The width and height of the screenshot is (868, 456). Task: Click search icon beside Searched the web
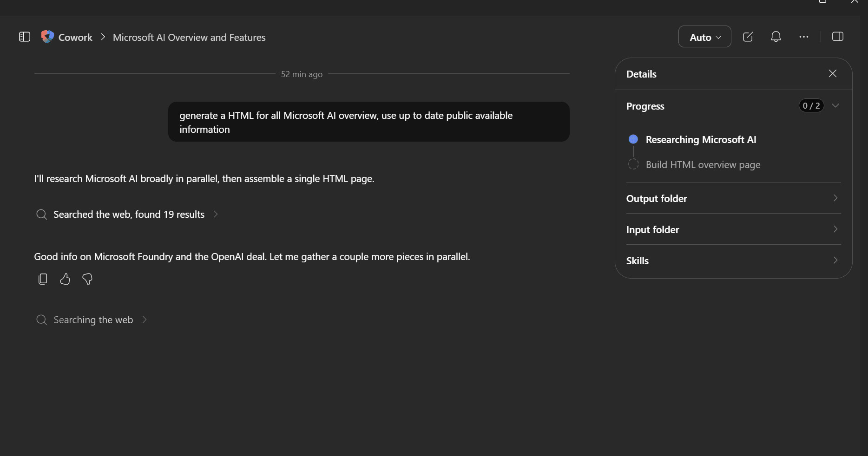tap(41, 214)
